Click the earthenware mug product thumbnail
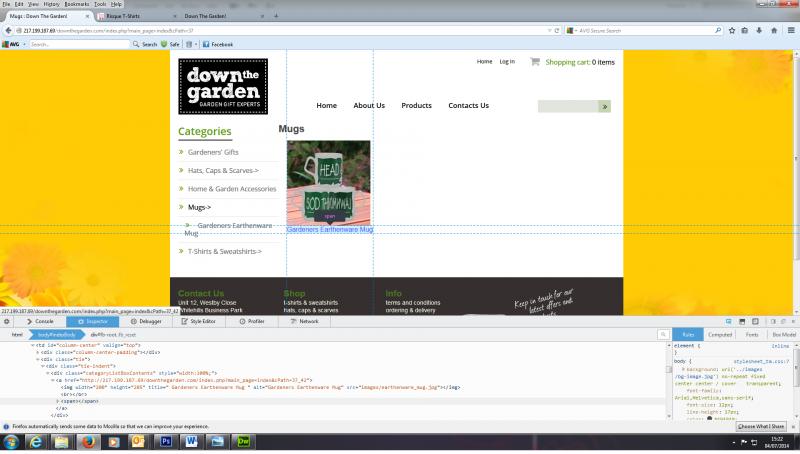This screenshot has height=454, width=800. 329,183
